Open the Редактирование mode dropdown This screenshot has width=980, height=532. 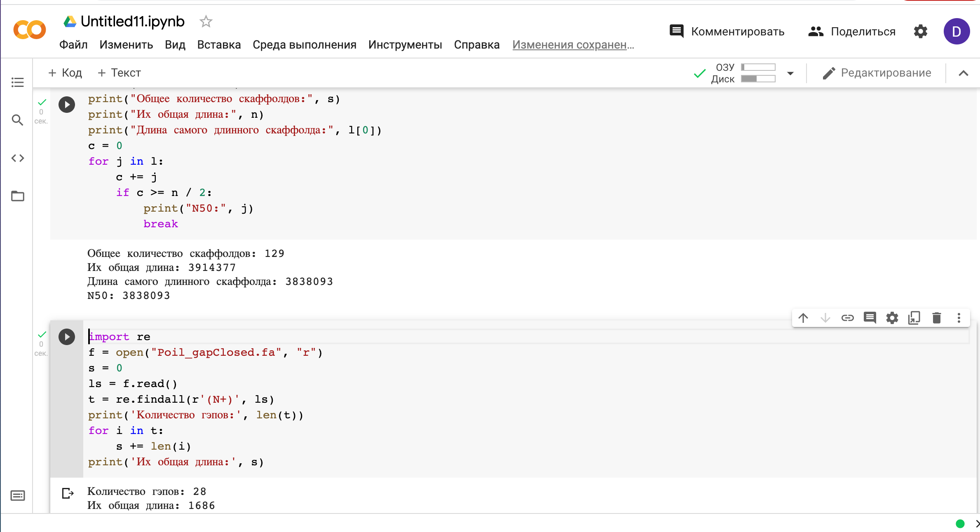877,73
